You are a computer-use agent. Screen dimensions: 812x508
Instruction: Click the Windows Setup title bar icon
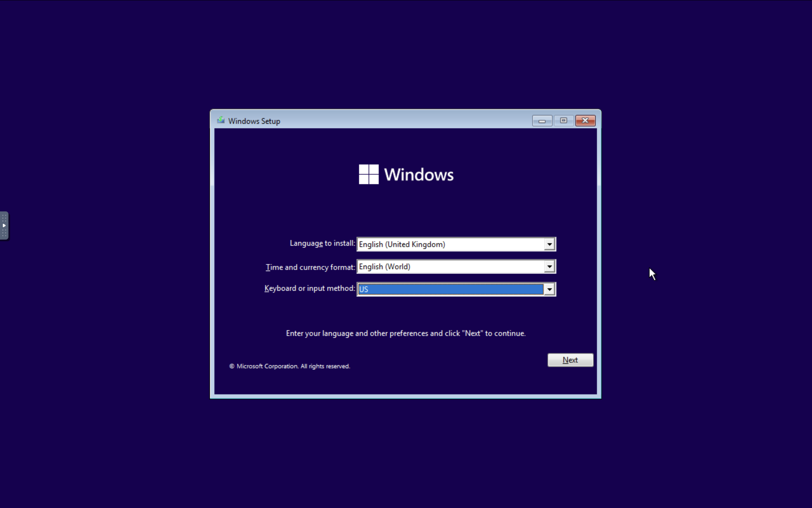tap(221, 120)
